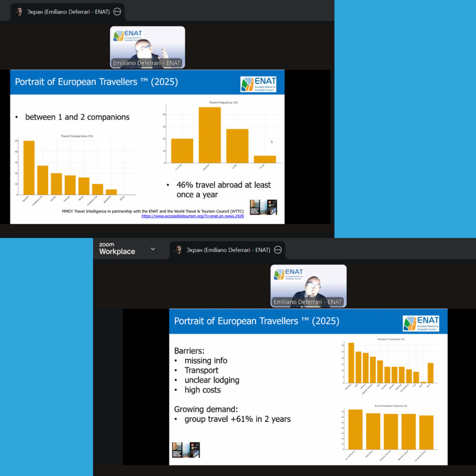The width and height of the screenshot is (476, 476).
Task: Click the presenter avatar in the upper Экран tab
Action: [x=19, y=12]
